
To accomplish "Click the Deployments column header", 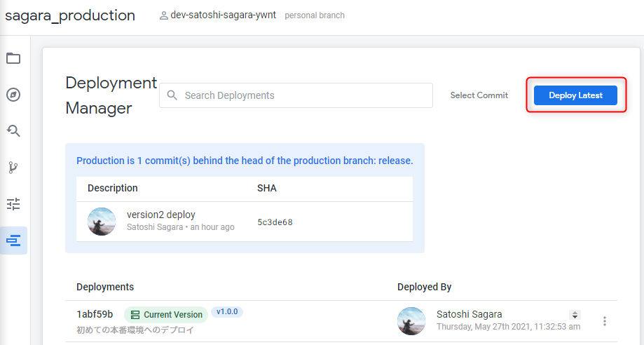I will (105, 287).
